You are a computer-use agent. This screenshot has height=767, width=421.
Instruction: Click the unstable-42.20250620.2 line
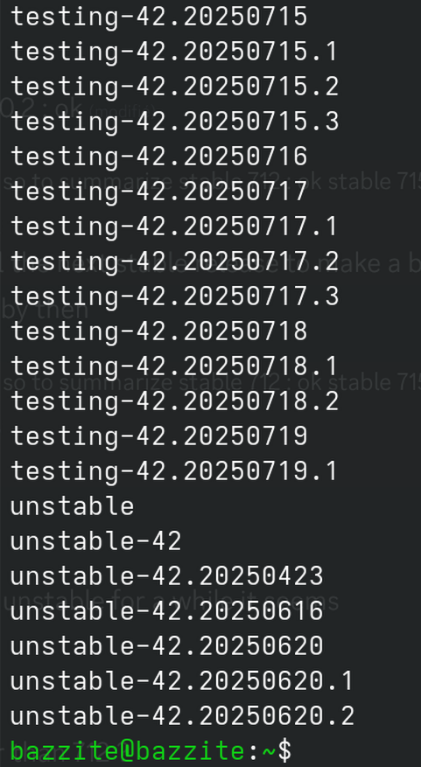(182, 716)
